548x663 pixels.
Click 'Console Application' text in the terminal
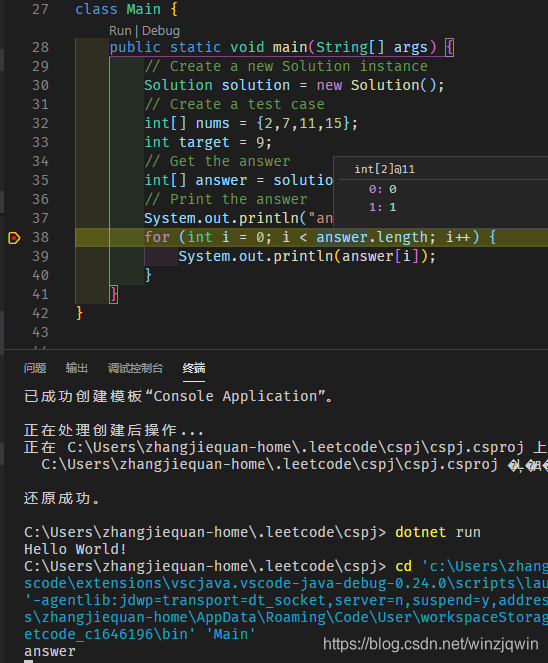coord(235,396)
